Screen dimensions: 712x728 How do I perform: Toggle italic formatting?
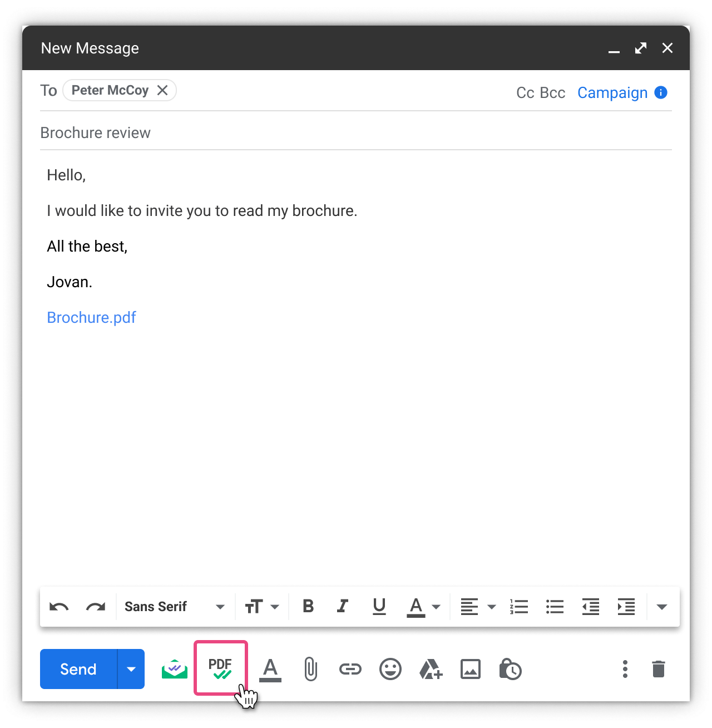(x=343, y=606)
